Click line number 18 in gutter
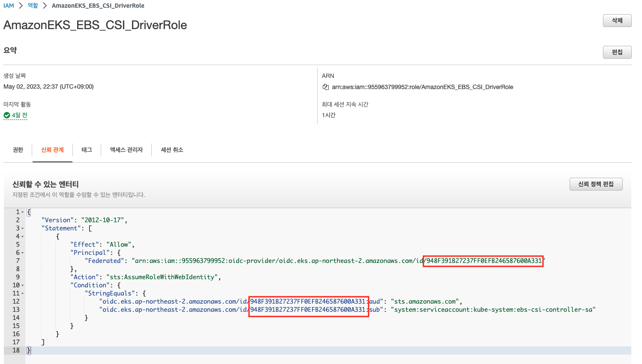This screenshot has width=642, height=364. coord(16,350)
